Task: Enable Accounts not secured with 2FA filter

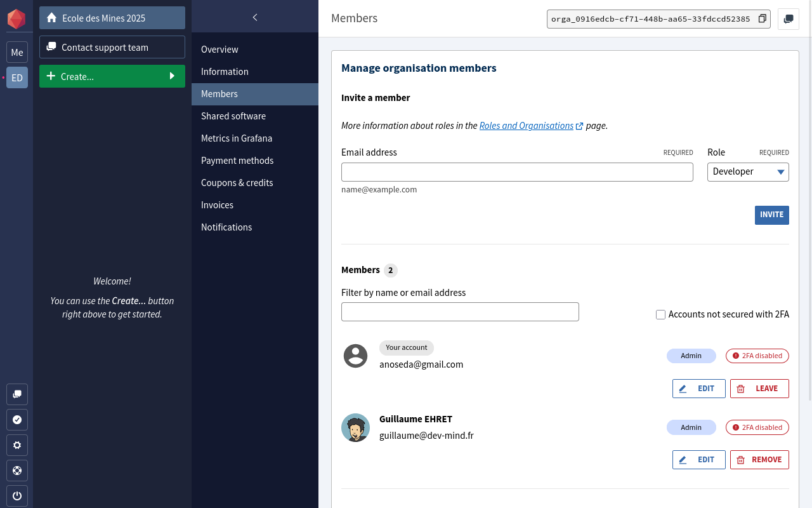Action: (x=660, y=314)
